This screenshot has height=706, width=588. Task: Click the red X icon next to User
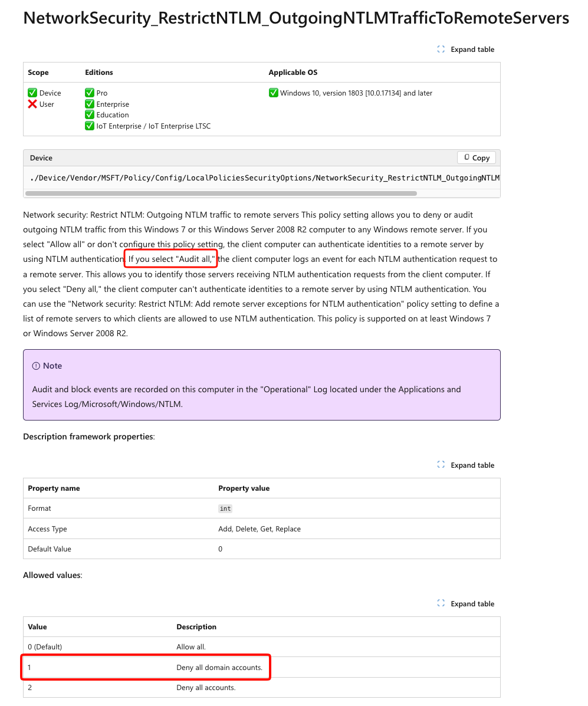(x=32, y=104)
